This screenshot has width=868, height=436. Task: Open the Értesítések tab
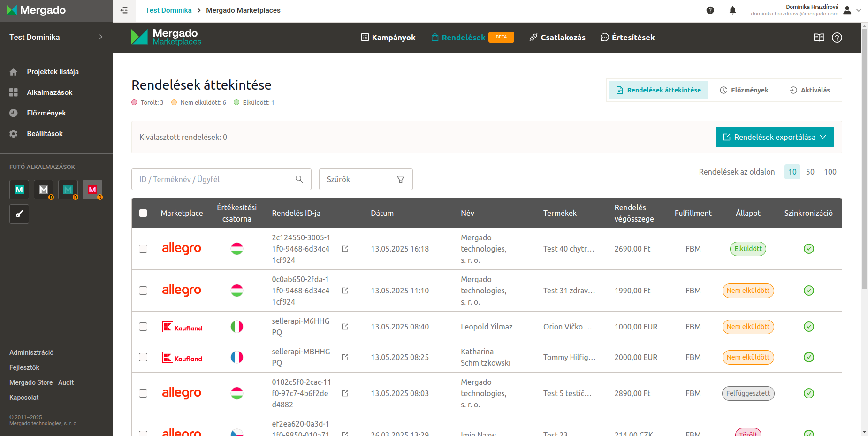click(628, 38)
